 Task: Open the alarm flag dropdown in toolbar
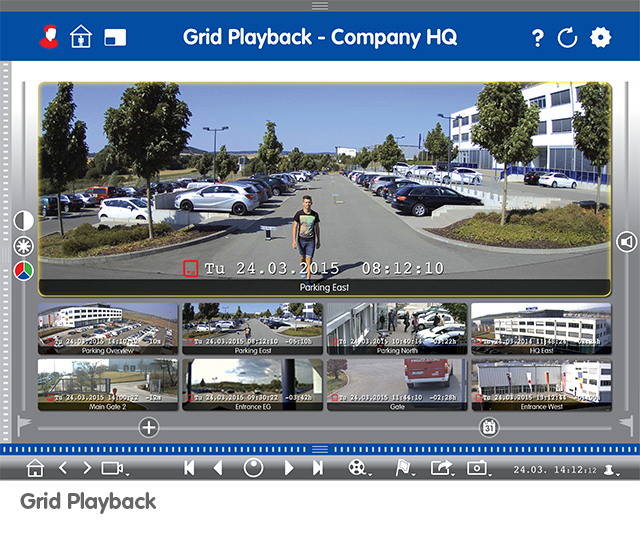tap(404, 468)
